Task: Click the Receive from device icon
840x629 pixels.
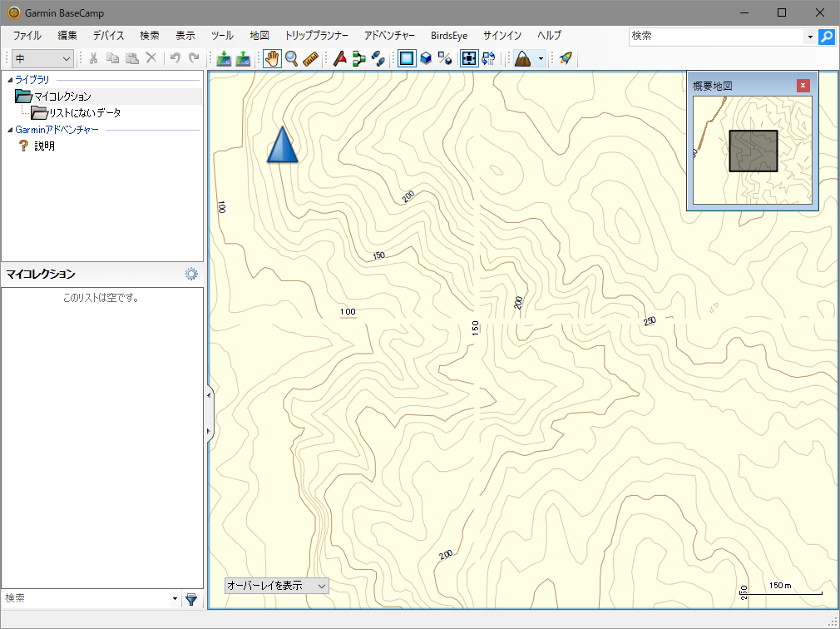Action: [x=243, y=58]
